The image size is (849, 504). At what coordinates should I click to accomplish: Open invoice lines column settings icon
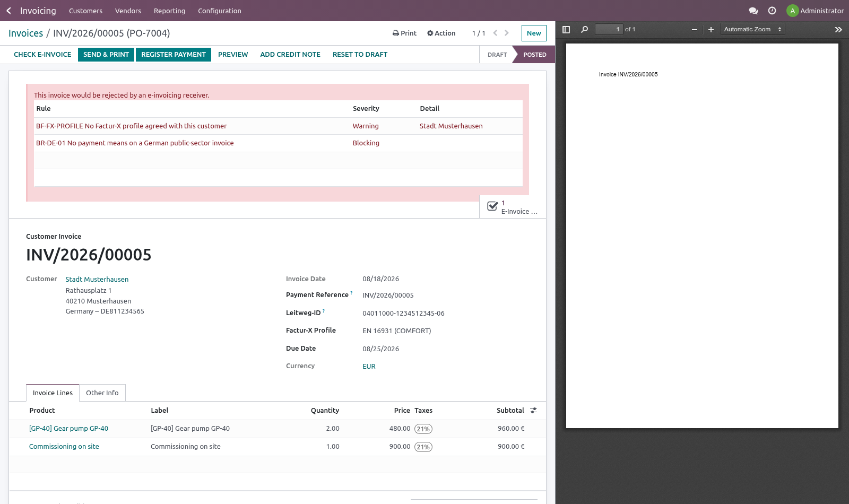(x=534, y=411)
